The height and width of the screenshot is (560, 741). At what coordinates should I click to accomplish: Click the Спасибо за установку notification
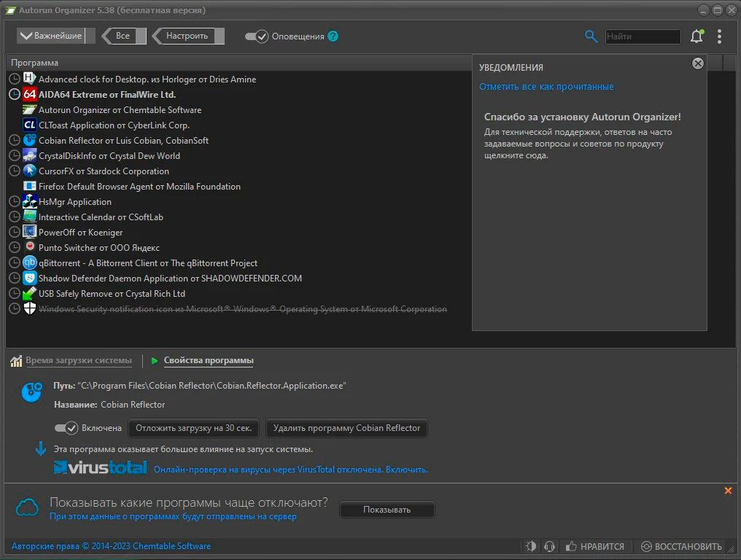coord(583,136)
